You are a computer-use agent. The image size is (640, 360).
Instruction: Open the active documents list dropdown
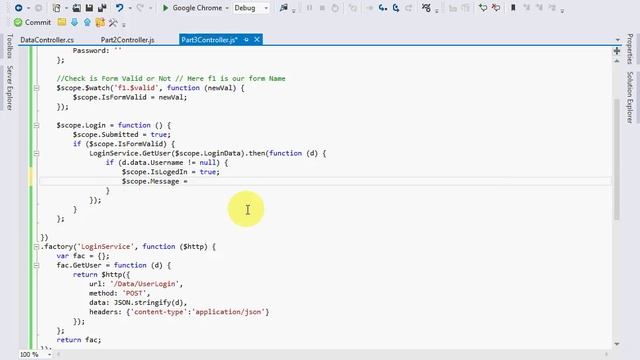pos(618,40)
